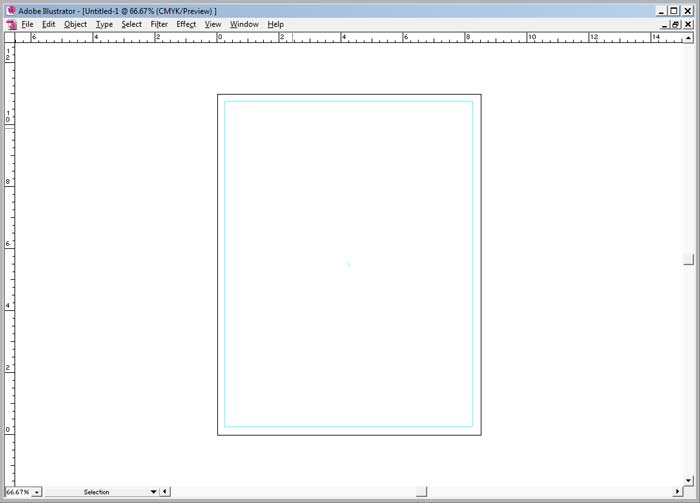Open the Filter menu
Image resolution: width=700 pixels, height=503 pixels.
click(159, 25)
